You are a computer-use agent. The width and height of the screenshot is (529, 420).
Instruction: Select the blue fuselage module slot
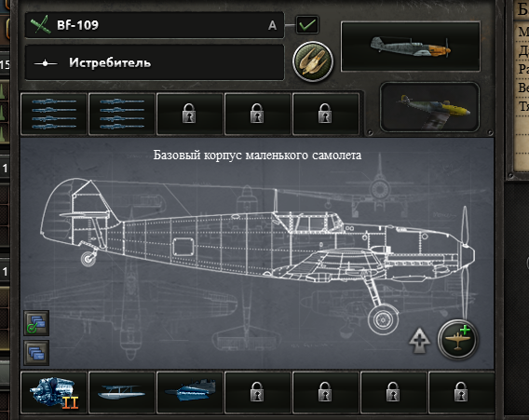tap(190, 393)
